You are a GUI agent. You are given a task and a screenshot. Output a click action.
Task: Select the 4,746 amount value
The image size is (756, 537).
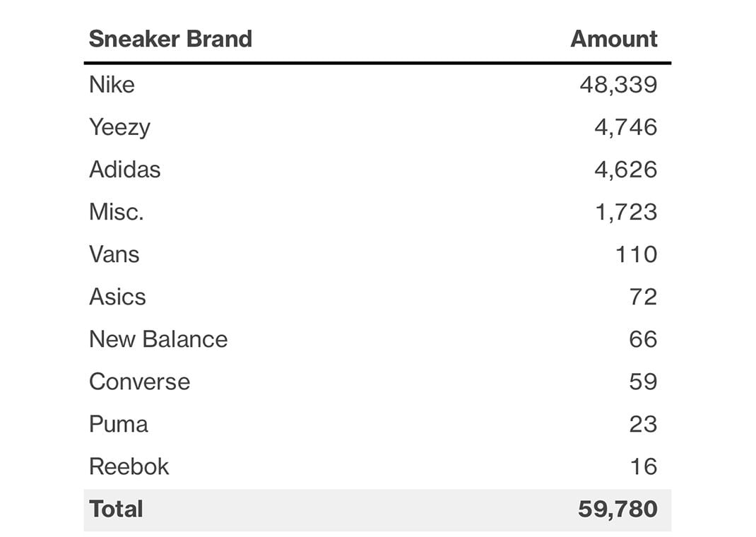(x=625, y=127)
